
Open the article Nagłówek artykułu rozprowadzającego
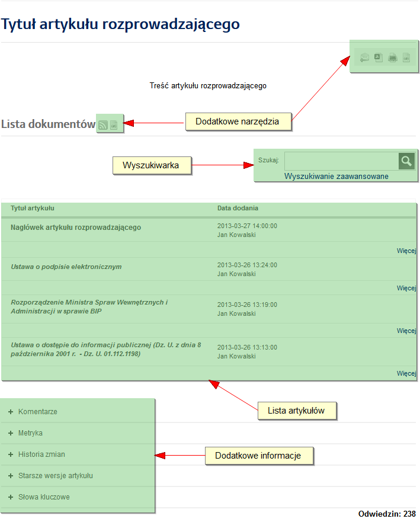pyautogui.click(x=76, y=228)
